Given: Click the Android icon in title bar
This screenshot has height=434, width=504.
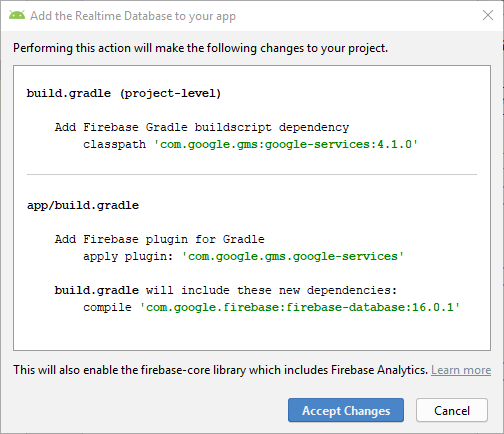Looking at the screenshot, I should 17,15.
